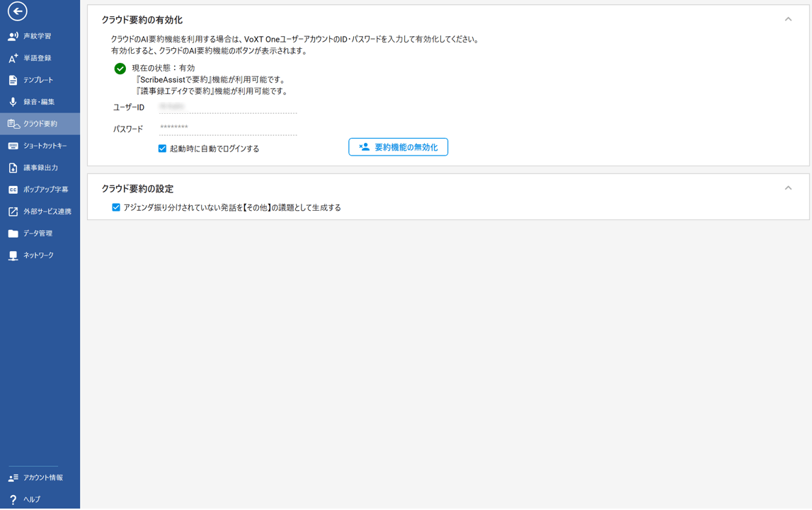Go to ネットワーク settings menu

pos(38,255)
